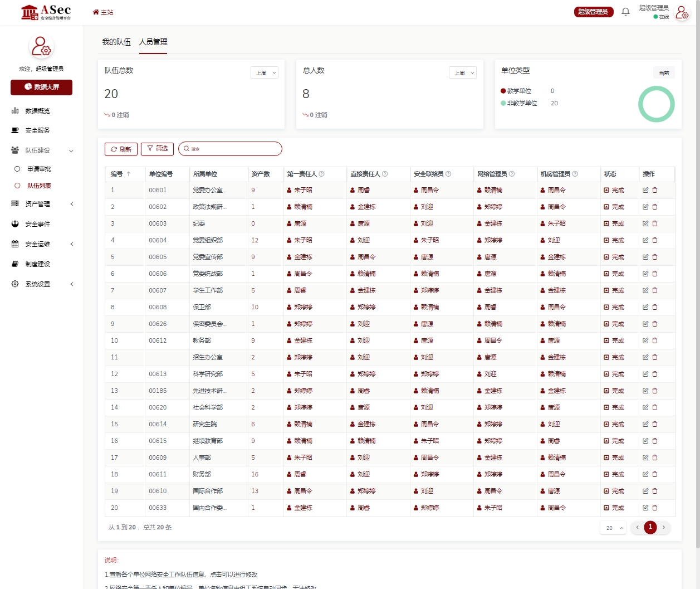
Task: Click the 主站 home icon
Action: click(x=96, y=12)
